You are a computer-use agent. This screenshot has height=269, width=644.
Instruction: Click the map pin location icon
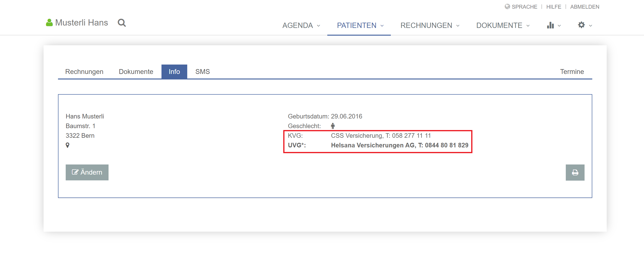click(x=67, y=145)
